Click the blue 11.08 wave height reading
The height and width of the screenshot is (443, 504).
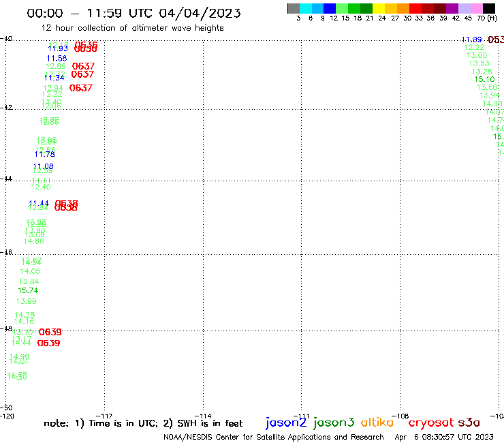coord(44,167)
